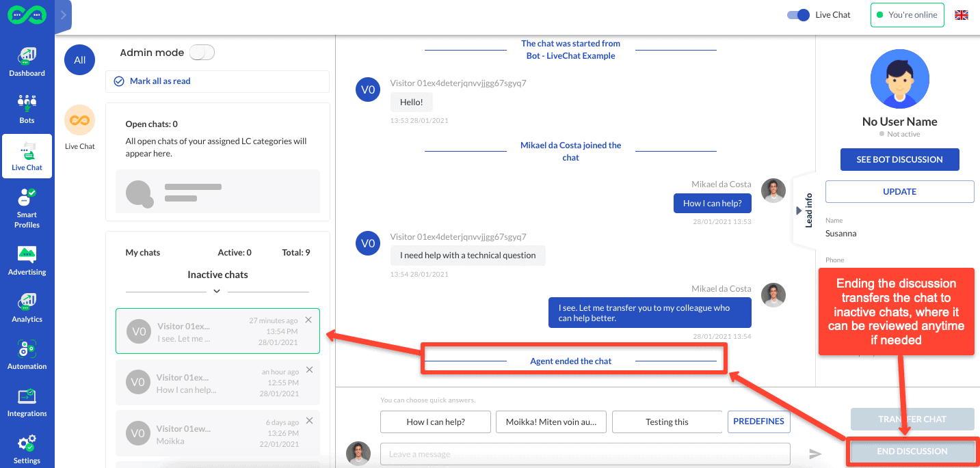Enable Admin mode
This screenshot has width=980, height=468.
coord(202,51)
